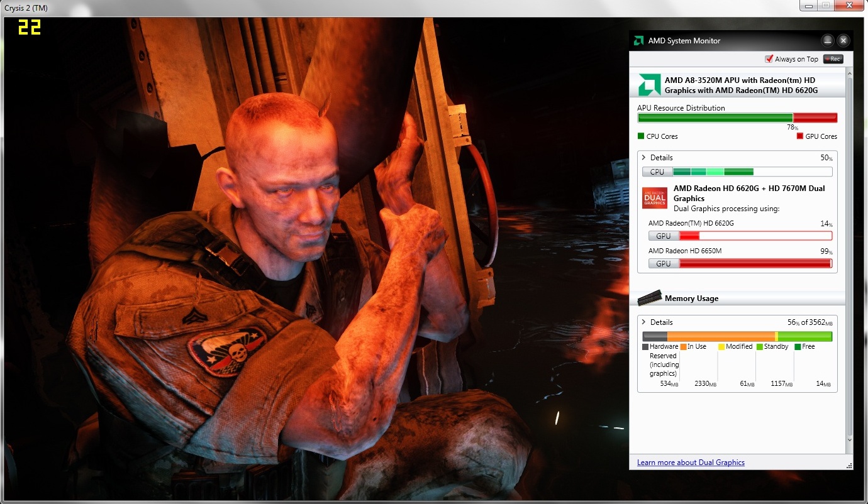Click the 1157MB standby value
Screen dimensions: 868x504
click(x=782, y=383)
